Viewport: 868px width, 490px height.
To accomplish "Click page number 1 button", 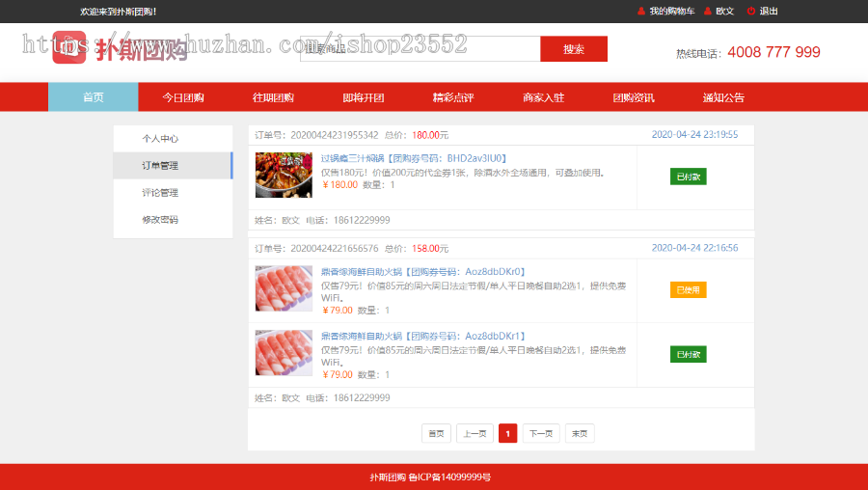I will coord(507,433).
